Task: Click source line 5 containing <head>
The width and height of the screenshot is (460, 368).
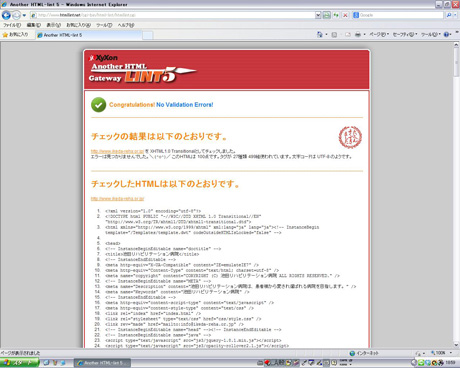Action: 113,243
